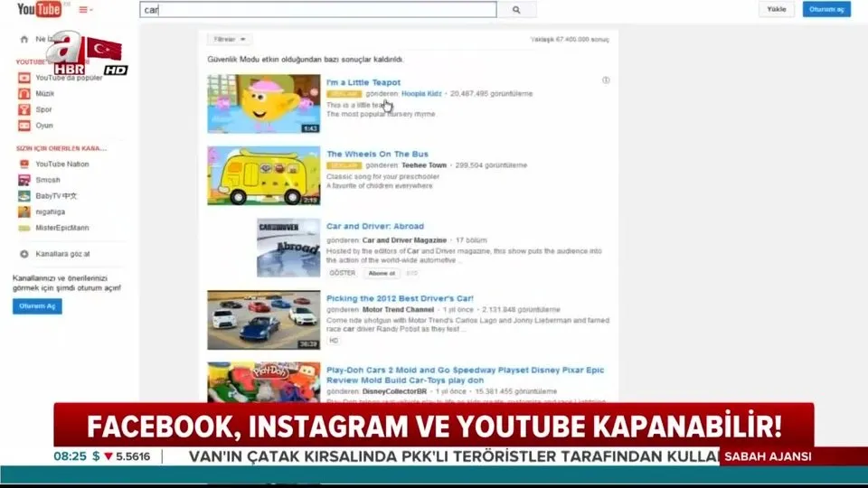Open Car and Driver: Abroad thumbnail
The image size is (868, 488).
pos(288,248)
